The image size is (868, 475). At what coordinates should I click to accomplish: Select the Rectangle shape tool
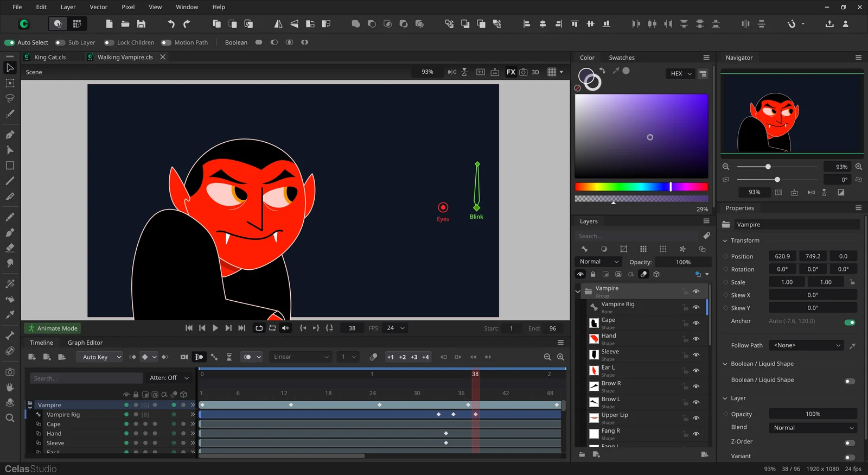(10, 166)
